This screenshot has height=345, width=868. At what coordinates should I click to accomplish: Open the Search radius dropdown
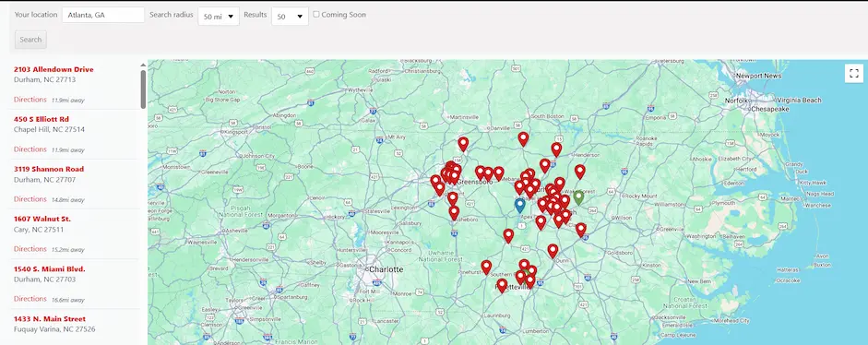click(x=219, y=16)
